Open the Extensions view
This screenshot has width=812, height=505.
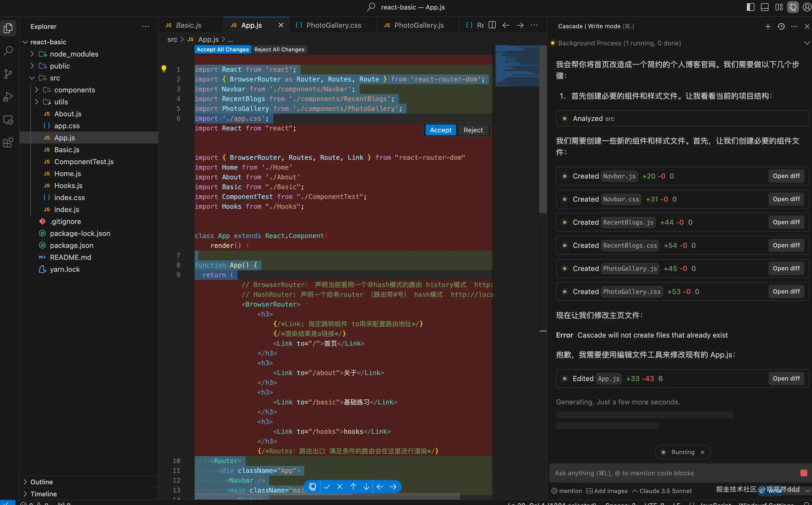pyautogui.click(x=8, y=143)
